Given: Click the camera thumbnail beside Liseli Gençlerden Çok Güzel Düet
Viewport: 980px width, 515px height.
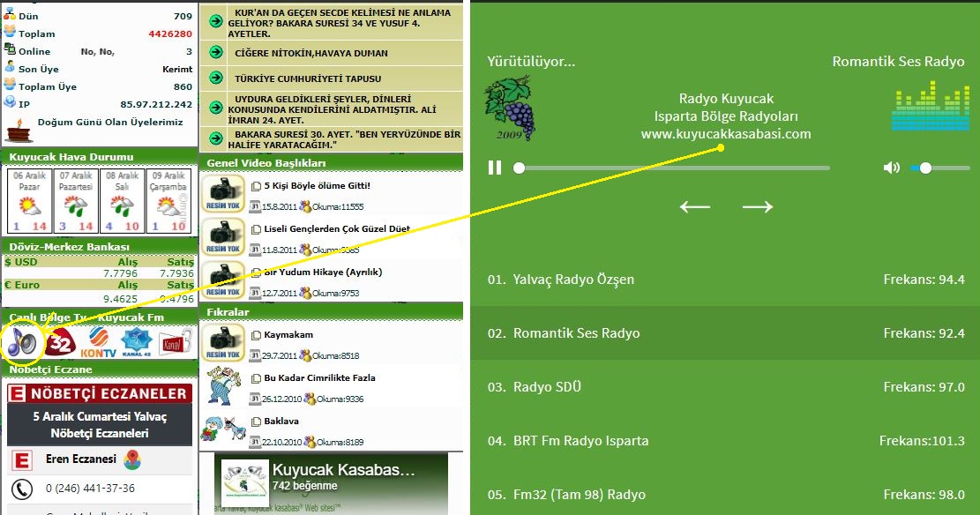Looking at the screenshot, I should click(223, 237).
